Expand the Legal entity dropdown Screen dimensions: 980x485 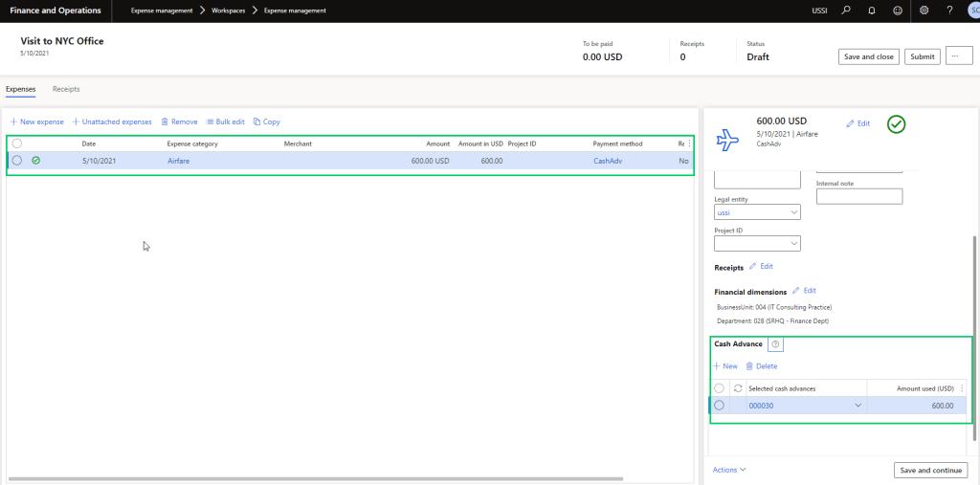793,212
